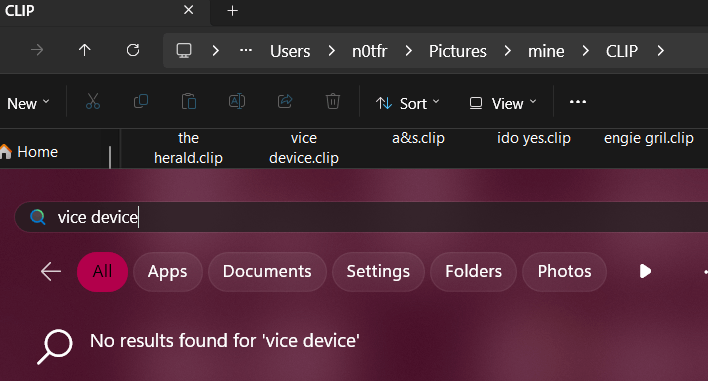Select the herald.clip file
This screenshot has height=381, width=708.
coord(188,148)
